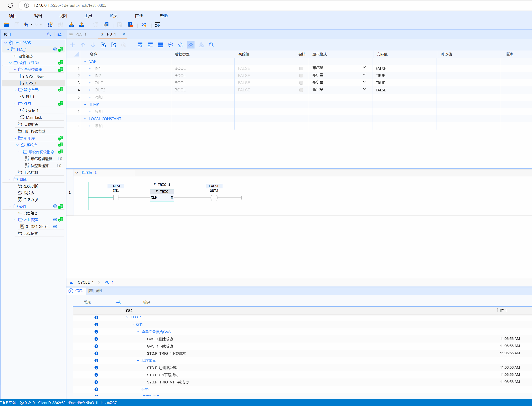Screen dimensions: 532x406
Task: Click the upload from PLC icon
Action: pos(82,25)
